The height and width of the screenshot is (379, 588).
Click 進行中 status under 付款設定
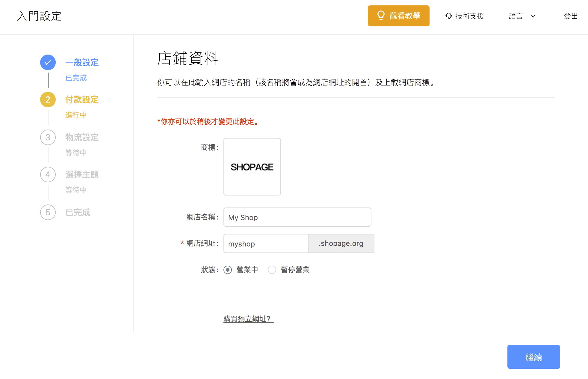pyautogui.click(x=76, y=115)
